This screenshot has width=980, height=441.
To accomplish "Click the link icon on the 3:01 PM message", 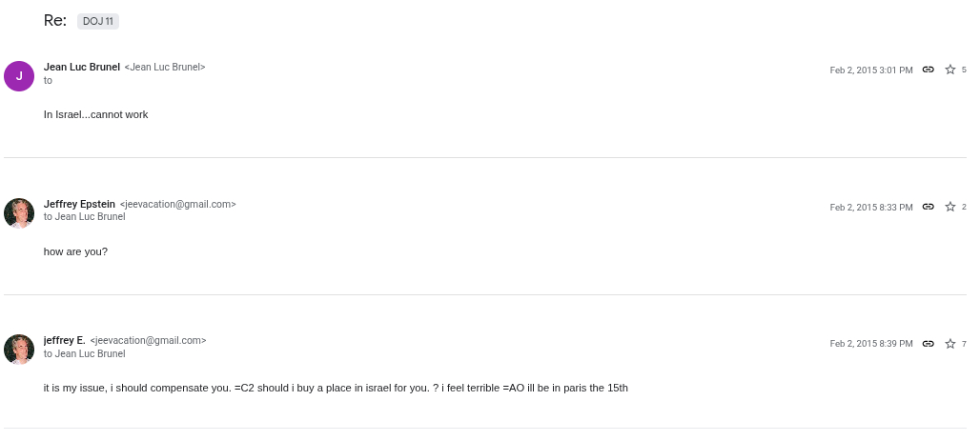I will point(928,70).
